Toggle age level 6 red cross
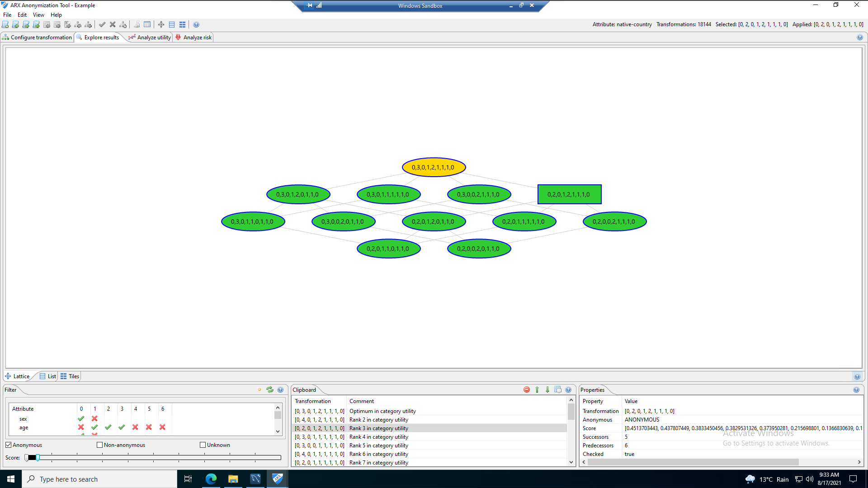868x488 pixels. [x=162, y=427]
